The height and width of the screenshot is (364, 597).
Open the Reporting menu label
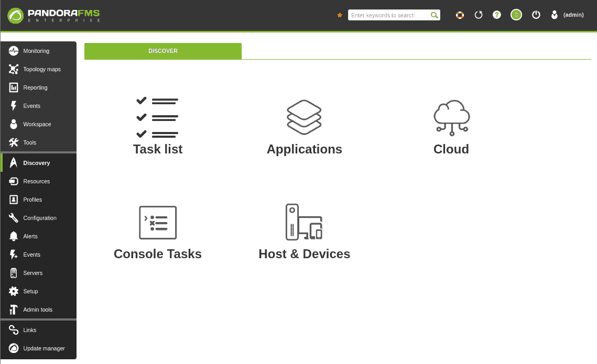(x=36, y=87)
